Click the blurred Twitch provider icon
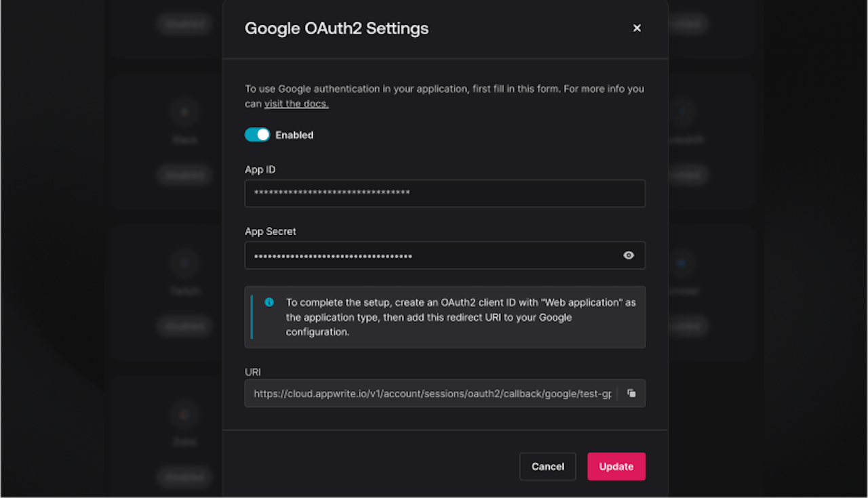Viewport: 868px width, 498px height. [x=184, y=263]
